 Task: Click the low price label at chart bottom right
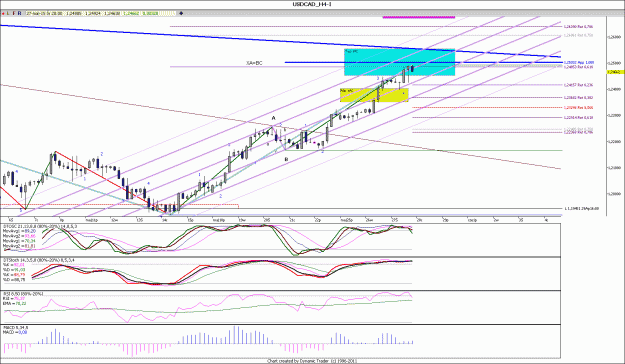[581, 209]
